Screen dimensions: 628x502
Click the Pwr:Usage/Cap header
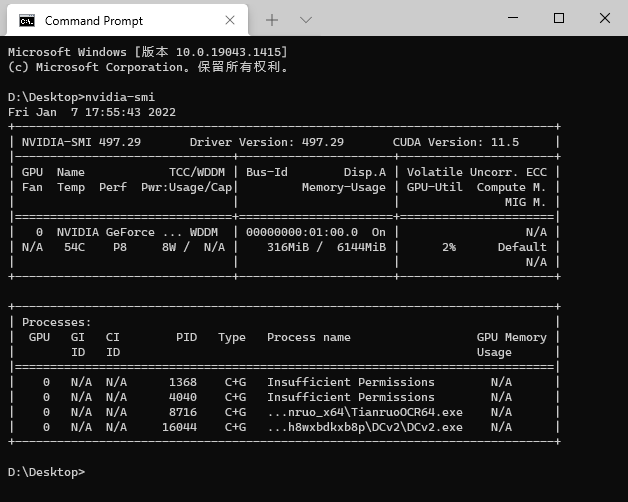click(x=186, y=187)
